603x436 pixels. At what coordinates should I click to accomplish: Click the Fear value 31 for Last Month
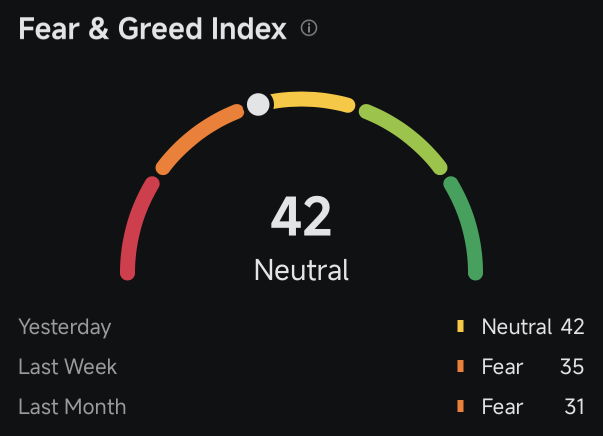(x=575, y=407)
